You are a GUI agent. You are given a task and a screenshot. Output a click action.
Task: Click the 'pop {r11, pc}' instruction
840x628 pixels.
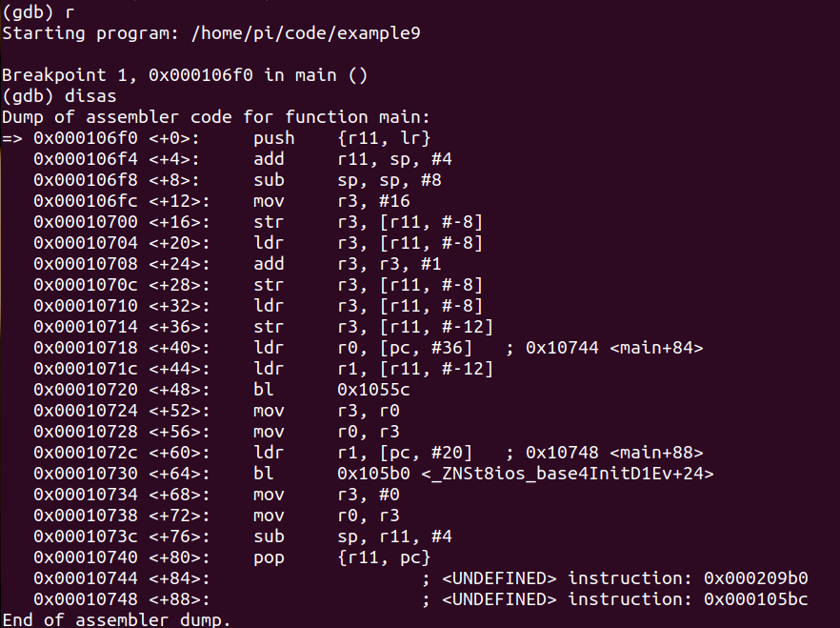coord(342,557)
